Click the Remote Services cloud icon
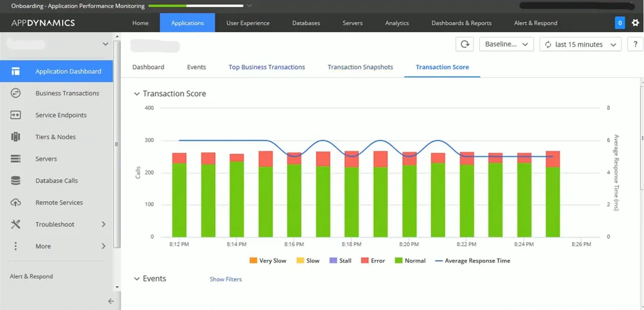Screen dimensions: 644x310 pos(16,203)
